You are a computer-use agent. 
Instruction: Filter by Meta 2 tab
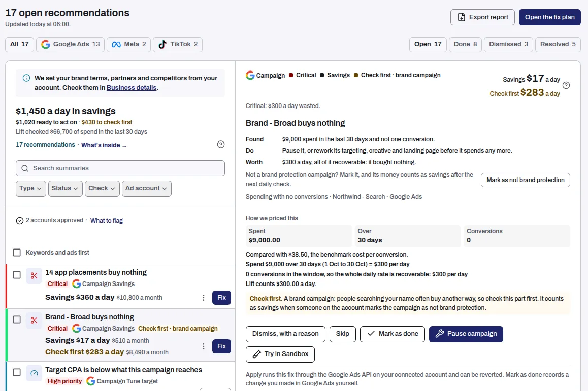129,44
